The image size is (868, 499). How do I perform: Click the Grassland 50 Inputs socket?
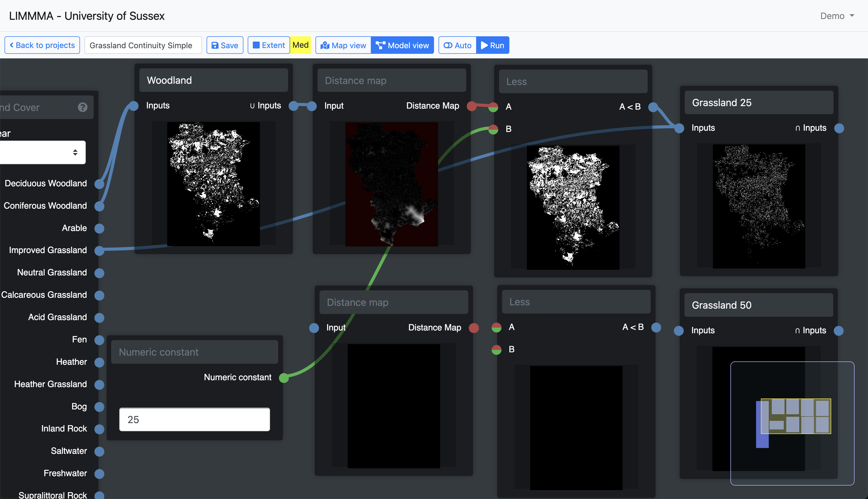(x=678, y=331)
